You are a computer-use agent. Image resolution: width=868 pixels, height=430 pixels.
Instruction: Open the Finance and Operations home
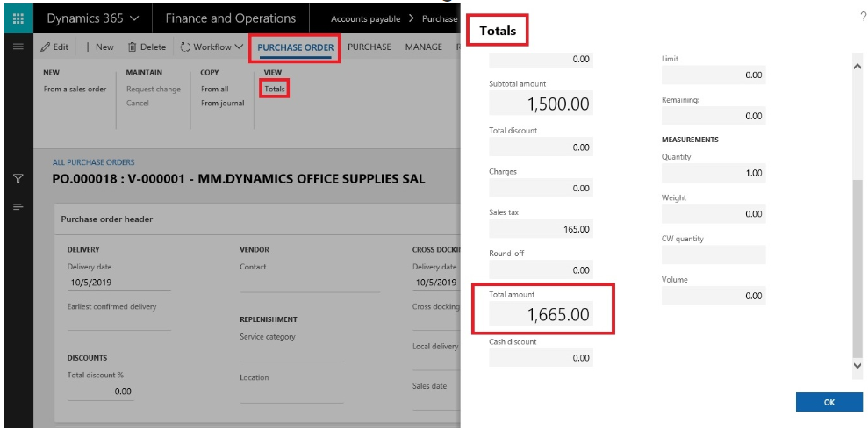(x=230, y=18)
